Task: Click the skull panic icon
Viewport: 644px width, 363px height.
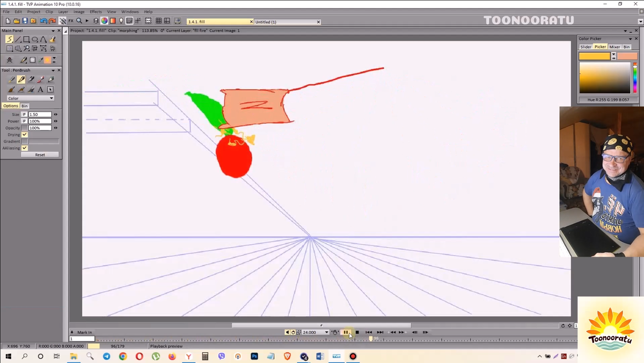Action: pos(10,60)
